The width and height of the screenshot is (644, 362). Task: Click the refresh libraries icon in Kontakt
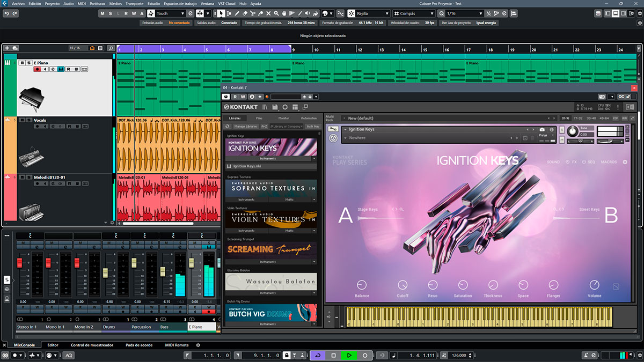point(228,127)
